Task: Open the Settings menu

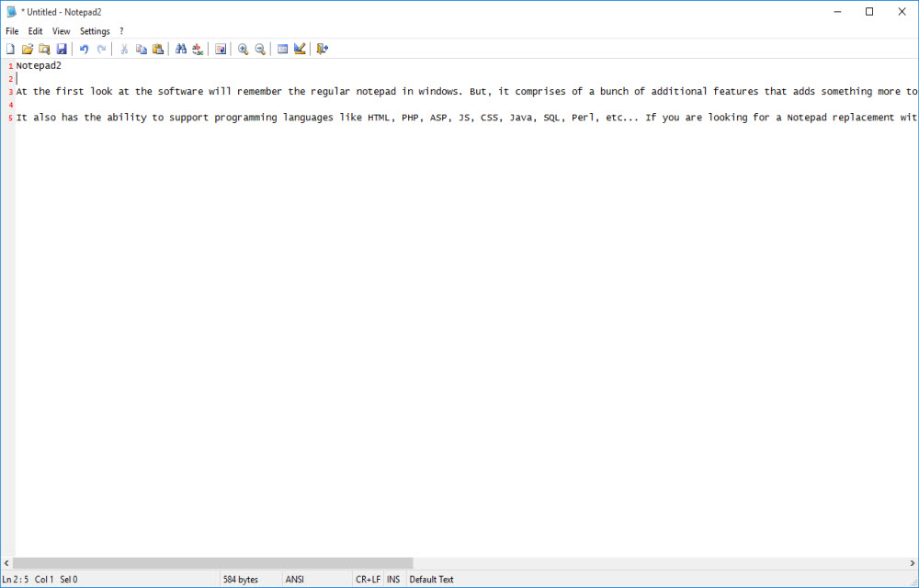Action: click(95, 31)
